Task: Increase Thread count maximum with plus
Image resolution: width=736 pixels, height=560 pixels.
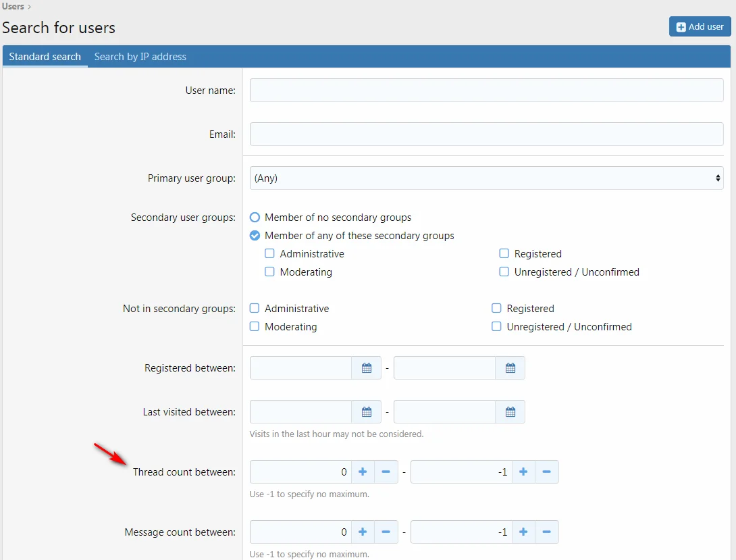Action: 523,472
